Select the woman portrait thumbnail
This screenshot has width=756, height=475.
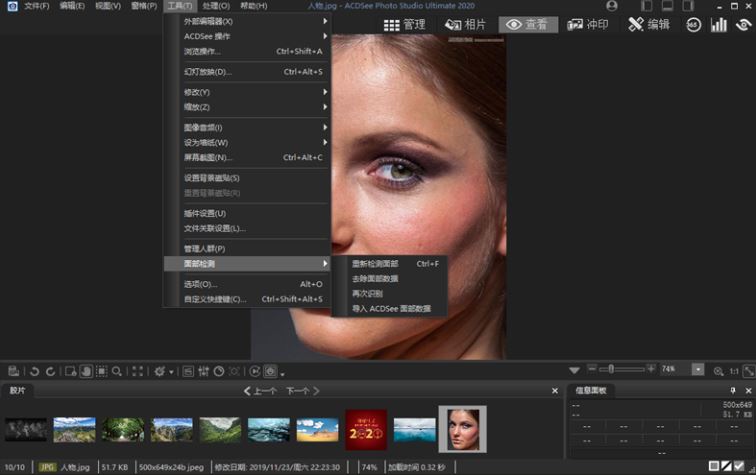click(x=462, y=429)
